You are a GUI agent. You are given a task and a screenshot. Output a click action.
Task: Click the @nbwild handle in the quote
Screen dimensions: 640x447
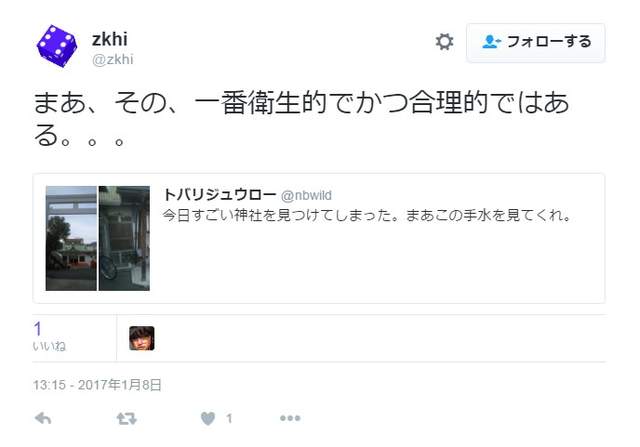(306, 196)
